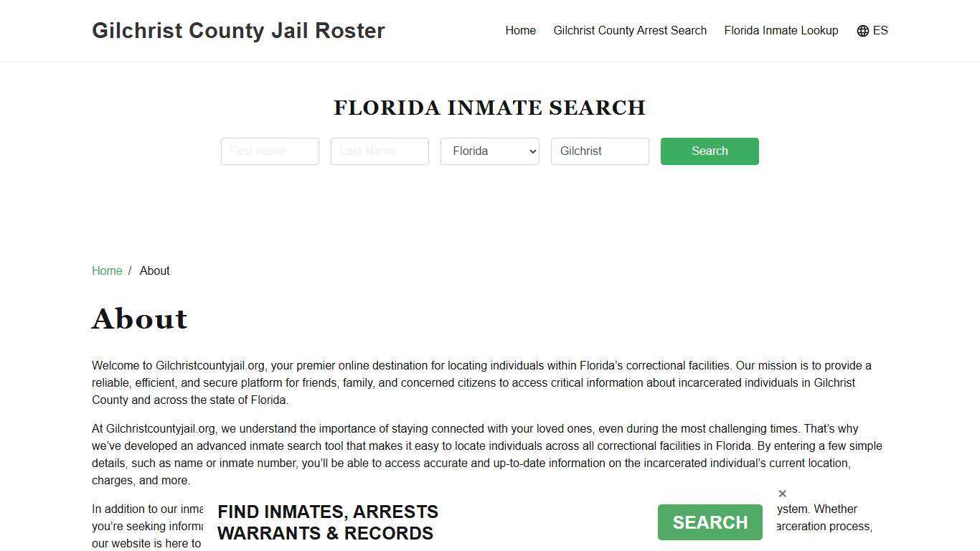Open Gilchrist County Arrest Search page
Image resolution: width=980 pixels, height=551 pixels.
pyautogui.click(x=630, y=31)
